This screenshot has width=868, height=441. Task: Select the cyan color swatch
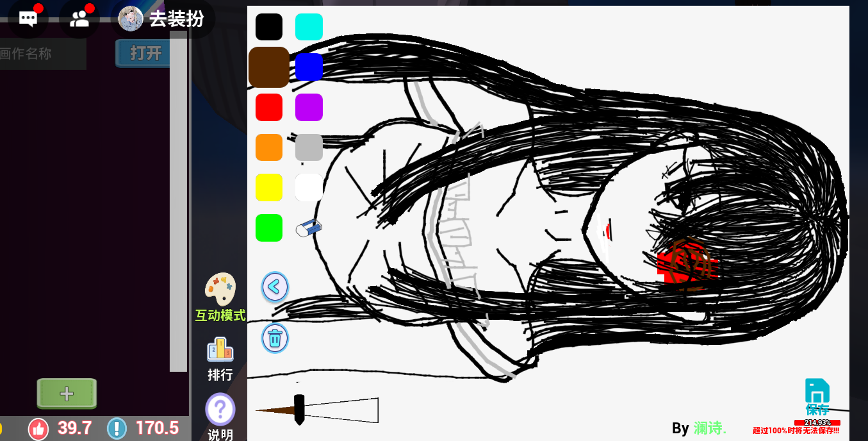coord(309,27)
